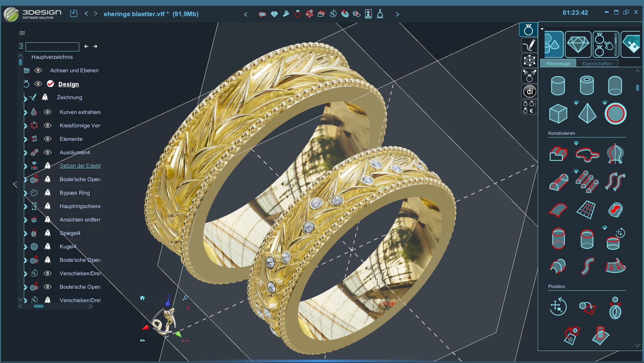Open the ring design workspace side tab

click(x=528, y=30)
